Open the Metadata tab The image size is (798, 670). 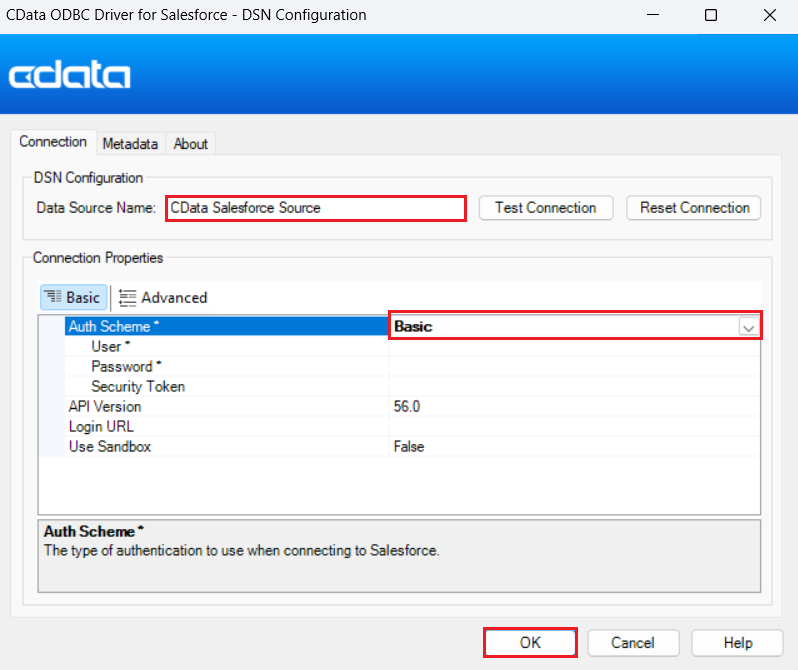pyautogui.click(x=130, y=143)
